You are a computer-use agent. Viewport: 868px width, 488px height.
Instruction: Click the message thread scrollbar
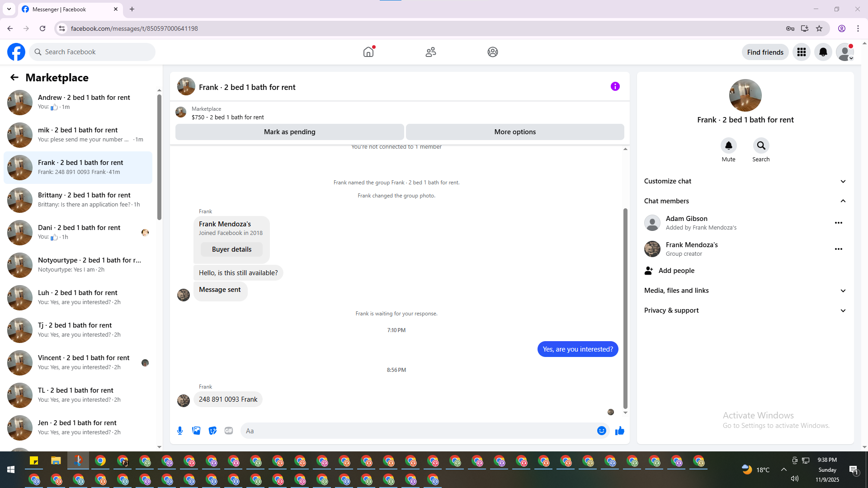[625, 309]
